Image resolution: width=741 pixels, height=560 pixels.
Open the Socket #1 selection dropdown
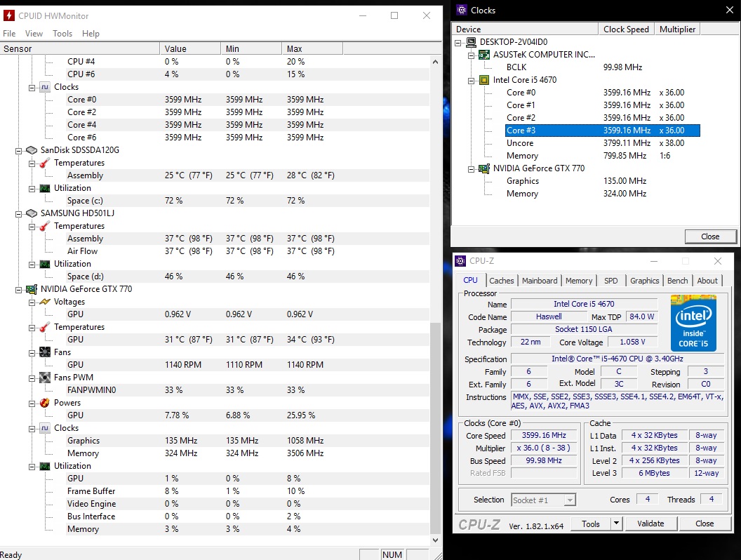pyautogui.click(x=570, y=500)
